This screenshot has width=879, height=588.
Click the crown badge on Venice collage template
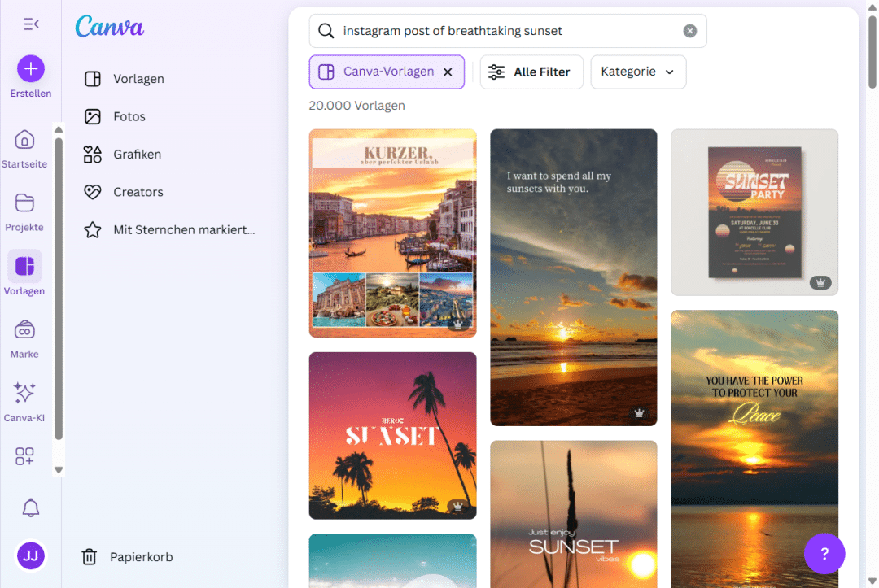pyautogui.click(x=458, y=324)
